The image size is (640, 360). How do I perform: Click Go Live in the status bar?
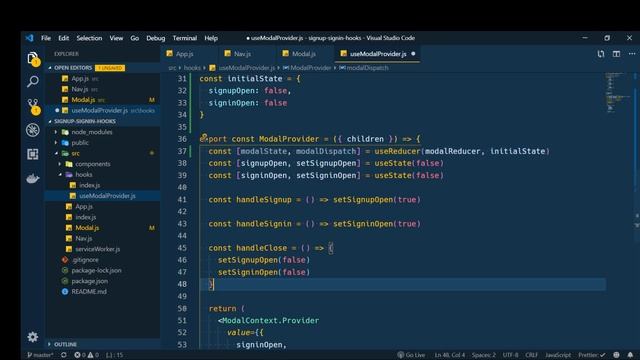411,355
